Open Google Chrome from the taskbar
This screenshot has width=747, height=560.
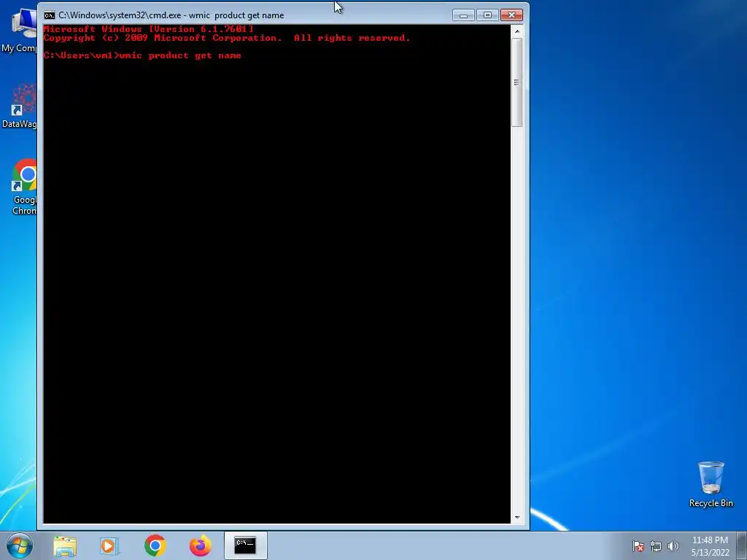click(155, 545)
